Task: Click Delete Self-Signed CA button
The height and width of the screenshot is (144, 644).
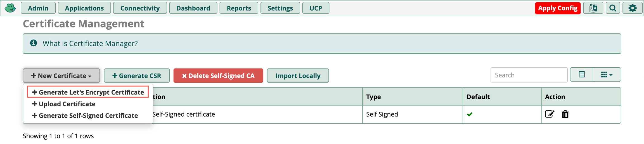Action: tap(218, 76)
